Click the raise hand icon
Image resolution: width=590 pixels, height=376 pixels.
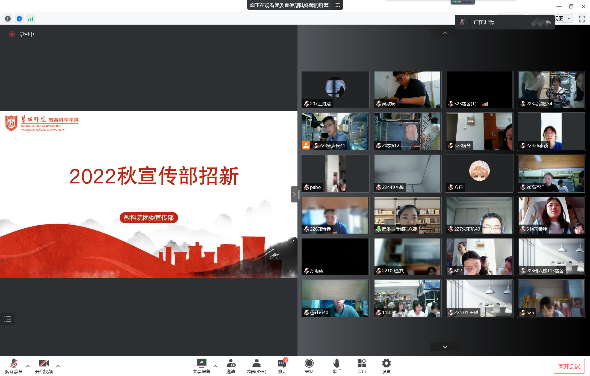[336, 365]
